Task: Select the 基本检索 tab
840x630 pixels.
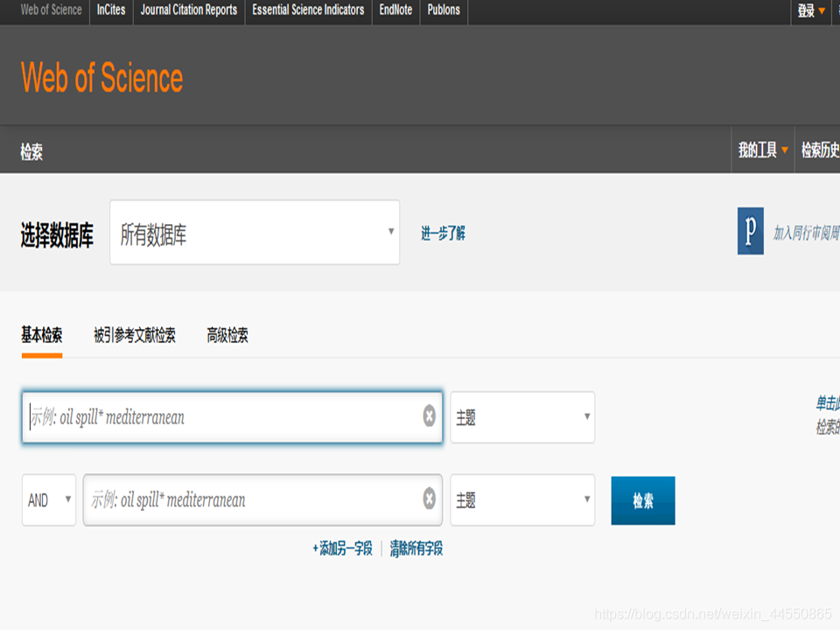Action: pyautogui.click(x=42, y=335)
